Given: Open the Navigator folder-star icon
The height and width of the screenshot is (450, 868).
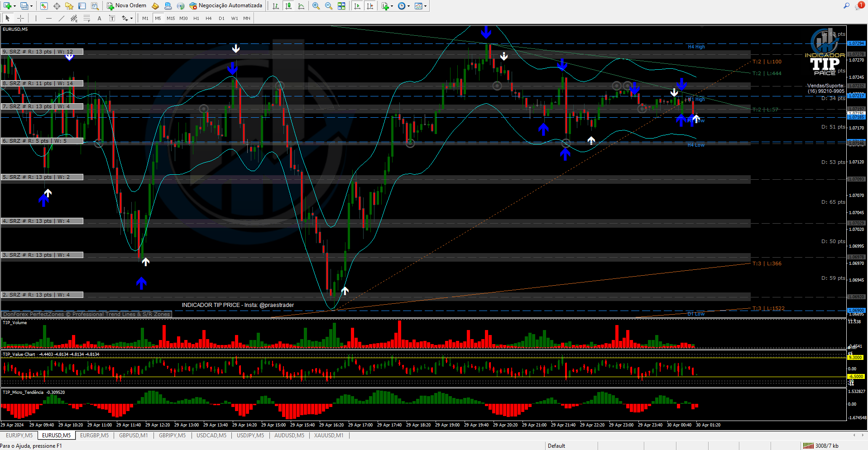Looking at the screenshot, I should click(x=69, y=6).
